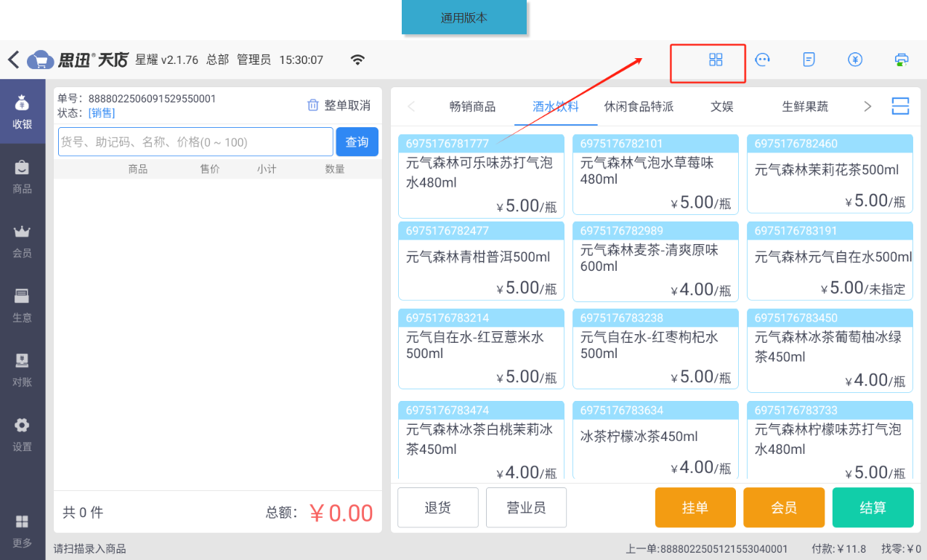
Task: Show more categories with right chevron
Action: click(867, 107)
